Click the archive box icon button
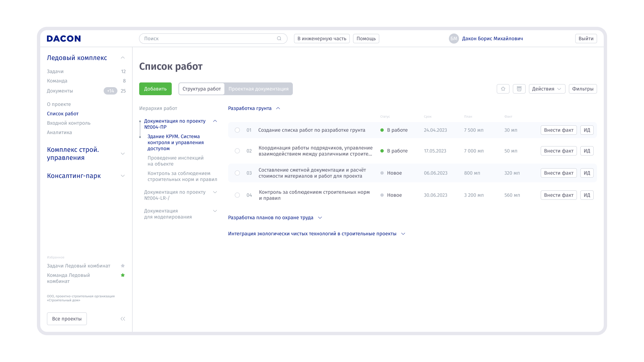Screen dimensions: 644x362 pyautogui.click(x=519, y=89)
